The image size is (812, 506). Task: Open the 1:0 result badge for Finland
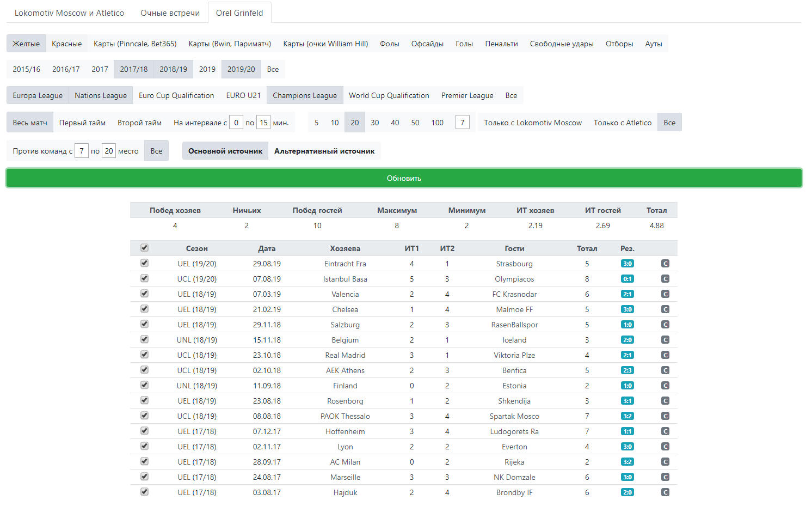click(x=628, y=386)
